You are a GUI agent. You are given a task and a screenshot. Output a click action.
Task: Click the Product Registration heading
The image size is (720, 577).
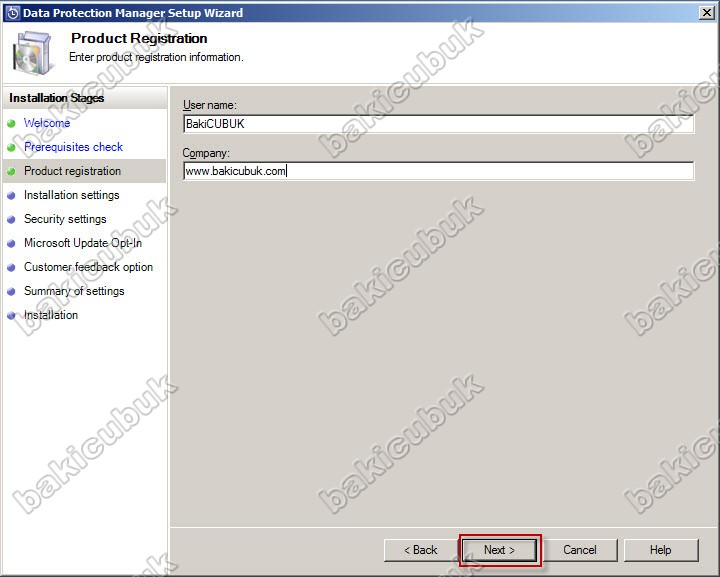coord(139,38)
